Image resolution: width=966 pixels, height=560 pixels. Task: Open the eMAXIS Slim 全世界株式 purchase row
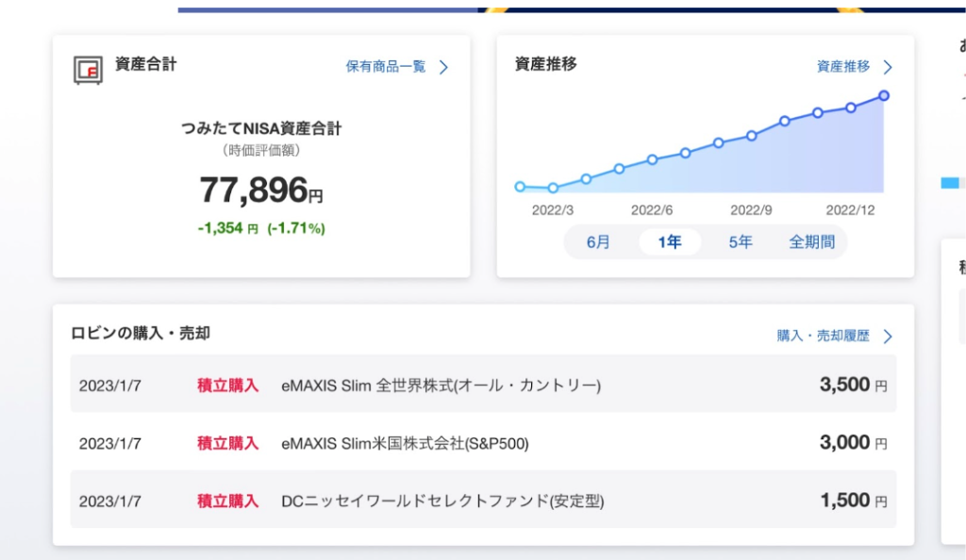[x=483, y=385]
